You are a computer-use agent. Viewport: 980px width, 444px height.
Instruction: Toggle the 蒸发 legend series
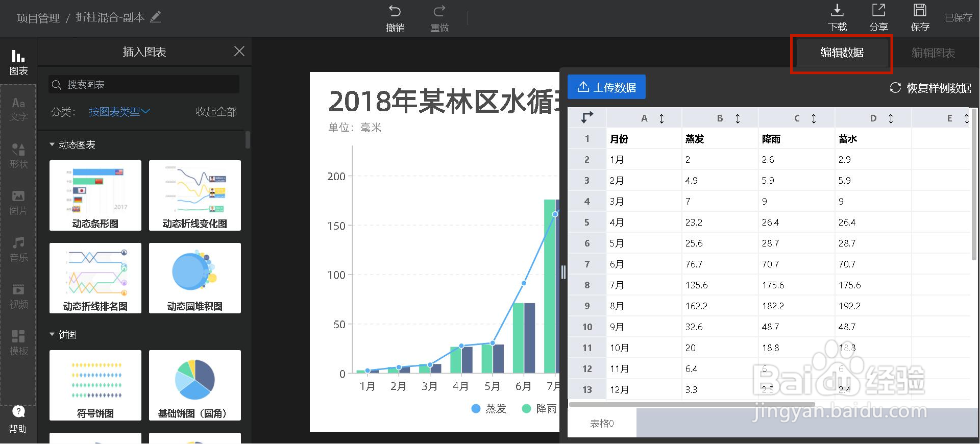[489, 409]
